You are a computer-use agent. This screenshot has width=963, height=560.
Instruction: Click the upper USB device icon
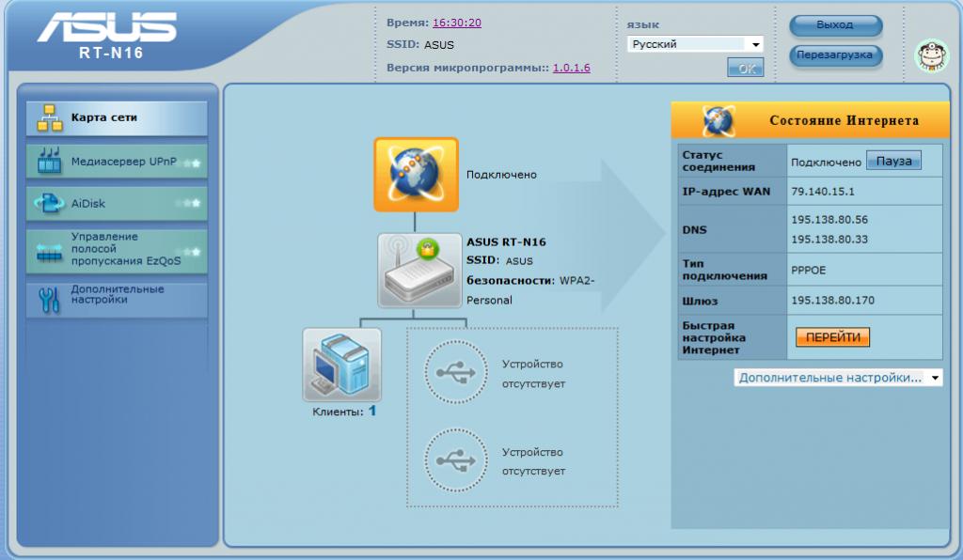pos(456,372)
